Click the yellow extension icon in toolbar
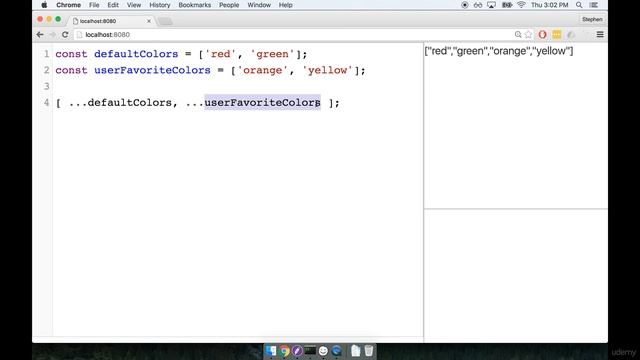 (557, 35)
